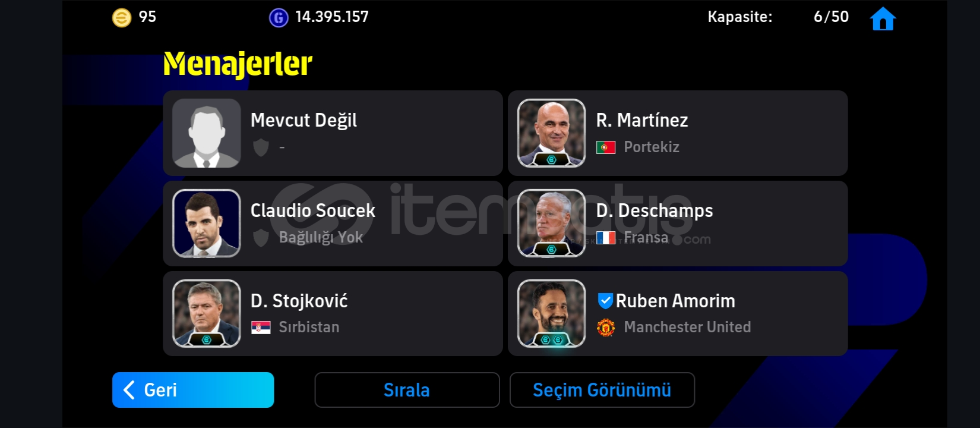Switch to Seçim Görünümü view
Image resolution: width=980 pixels, height=428 pixels.
[x=602, y=390]
